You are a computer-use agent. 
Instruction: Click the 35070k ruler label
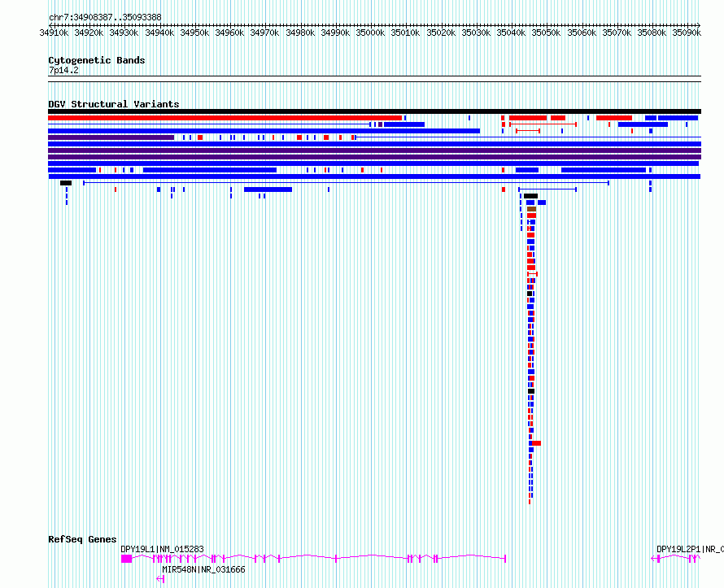pyautogui.click(x=617, y=33)
